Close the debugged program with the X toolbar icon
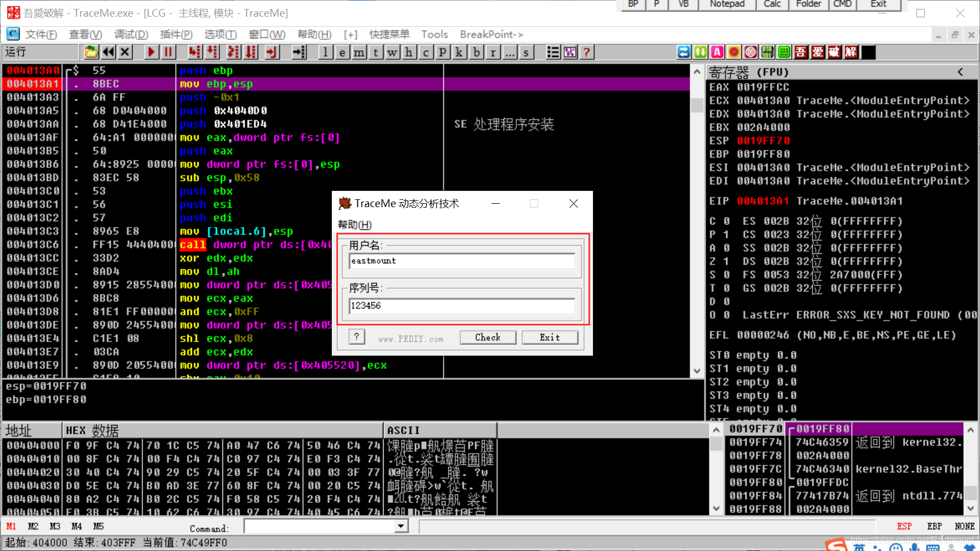 [x=125, y=52]
